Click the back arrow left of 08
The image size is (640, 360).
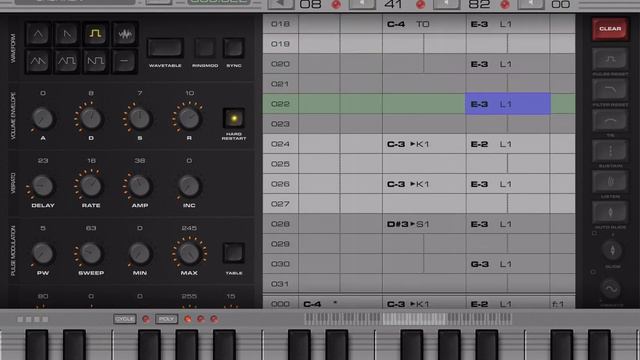pyautogui.click(x=281, y=4)
